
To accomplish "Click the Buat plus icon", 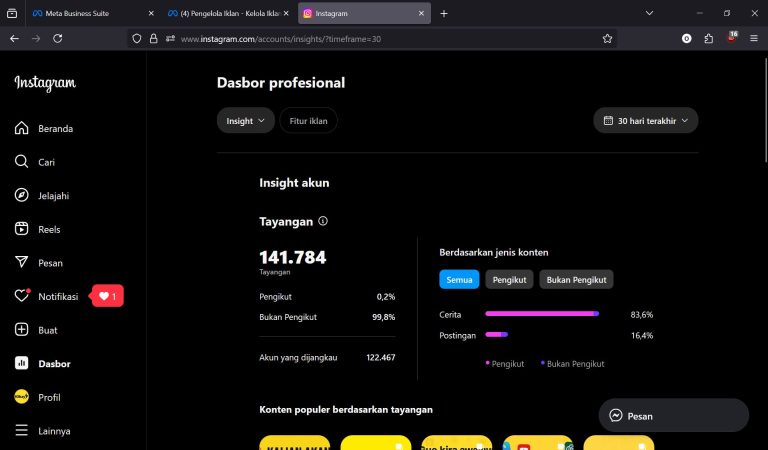I will click(x=22, y=330).
